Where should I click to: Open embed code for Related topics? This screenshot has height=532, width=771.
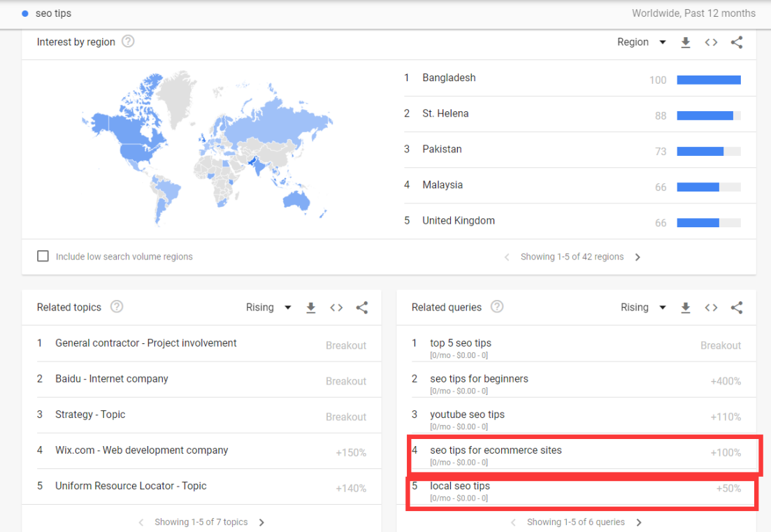336,308
